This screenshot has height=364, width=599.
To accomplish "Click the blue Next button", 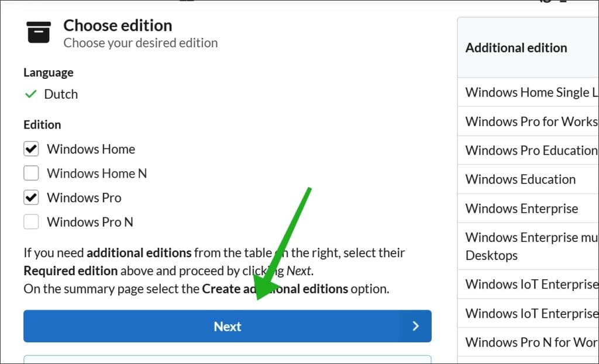I will click(x=228, y=326).
